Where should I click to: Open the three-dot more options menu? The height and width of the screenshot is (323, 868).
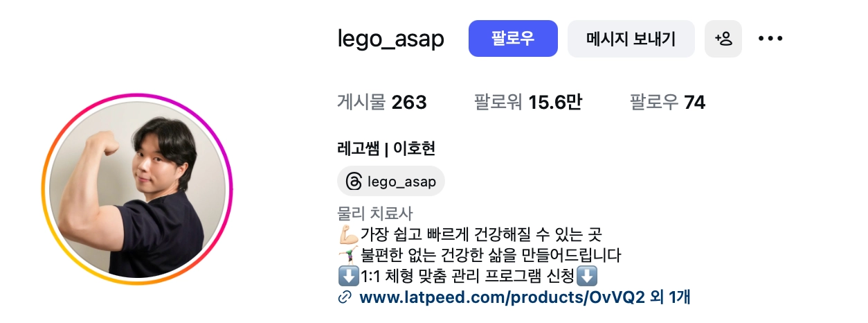click(770, 39)
